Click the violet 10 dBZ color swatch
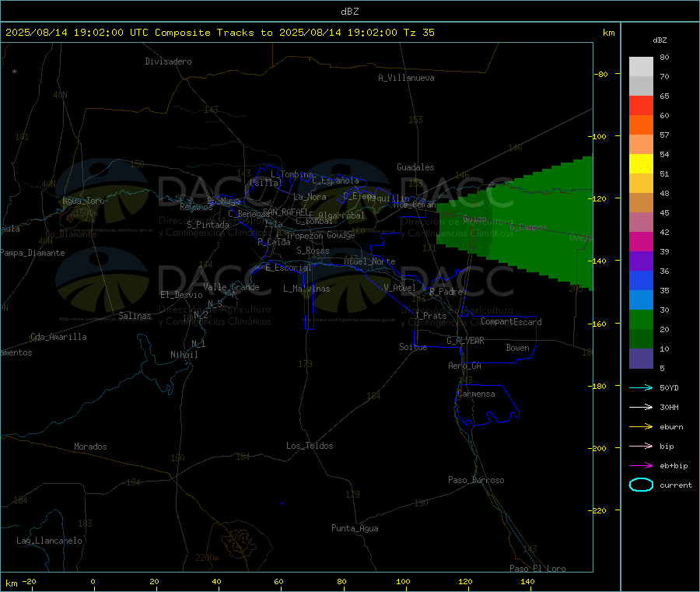This screenshot has width=700, height=592. coord(641,358)
